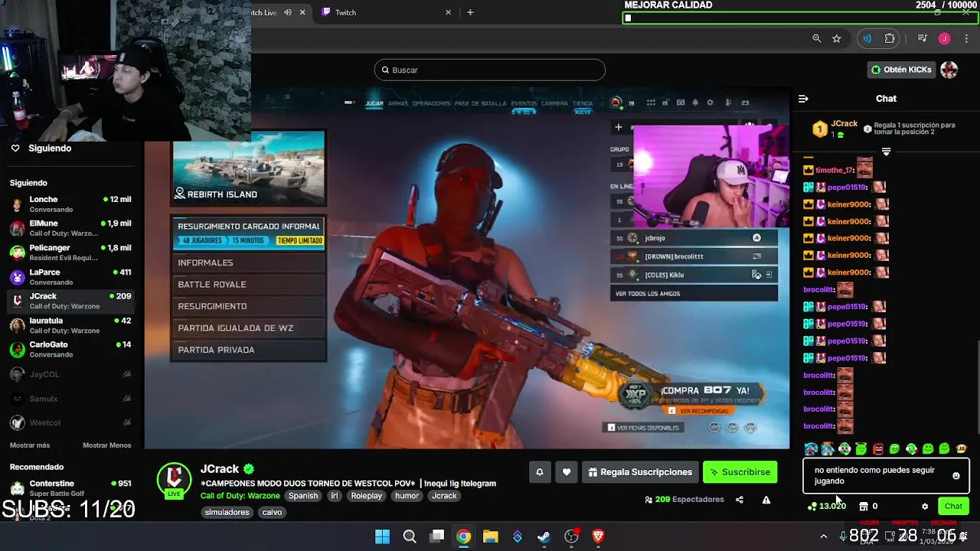980x551 pixels.
Task: Bookmark this page with the star icon
Action: pyautogui.click(x=837, y=38)
